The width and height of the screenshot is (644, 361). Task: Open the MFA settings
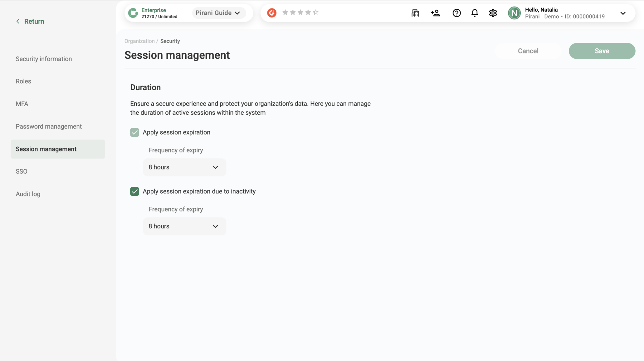coord(22,104)
